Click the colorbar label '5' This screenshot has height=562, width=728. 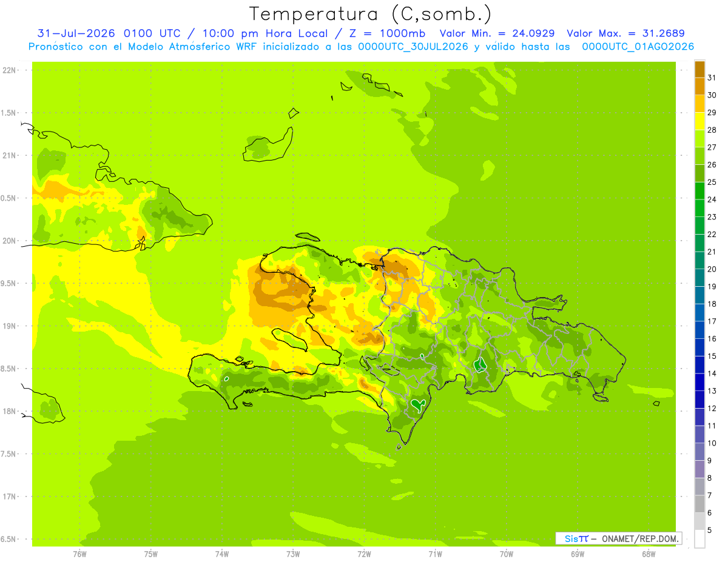(710, 530)
